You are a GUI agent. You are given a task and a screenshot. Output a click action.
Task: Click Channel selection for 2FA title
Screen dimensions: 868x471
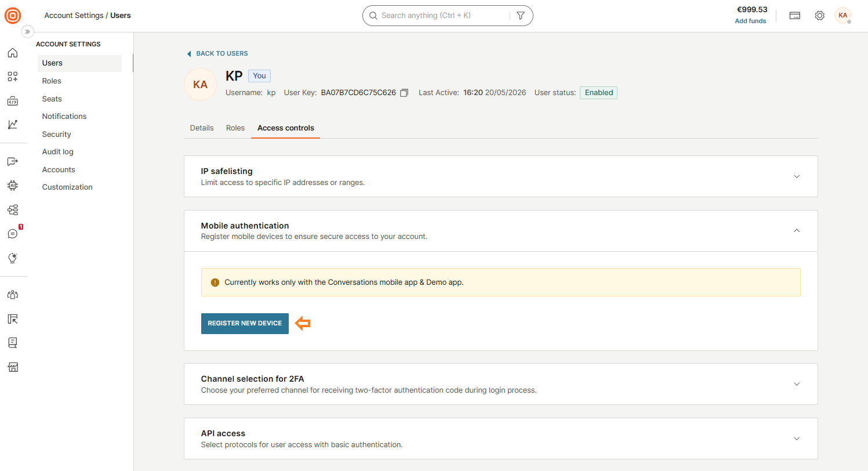[252, 379]
